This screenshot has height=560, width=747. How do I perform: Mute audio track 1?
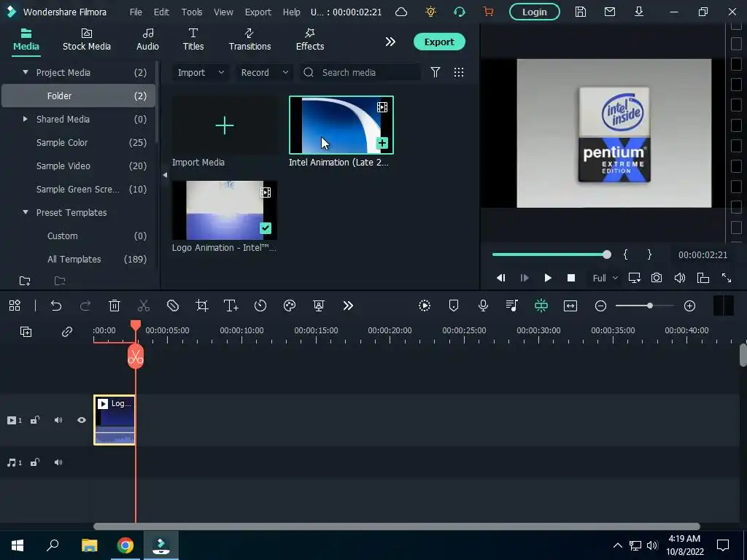[58, 462]
